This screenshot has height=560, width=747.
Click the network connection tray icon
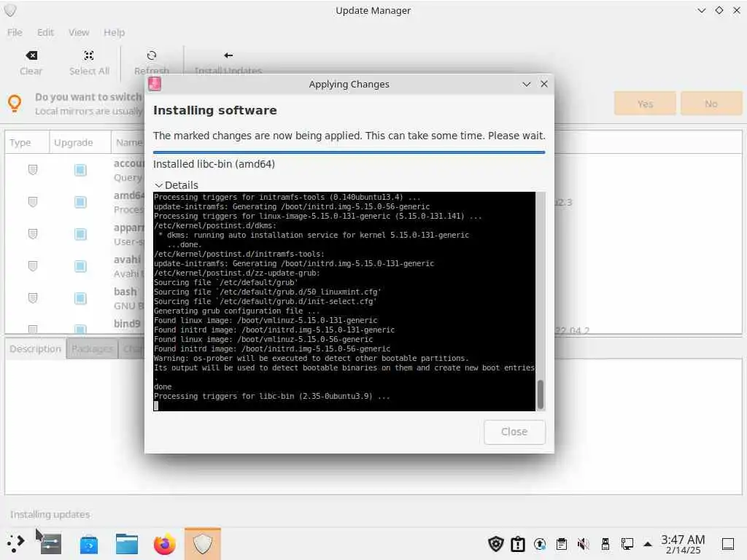[627, 544]
